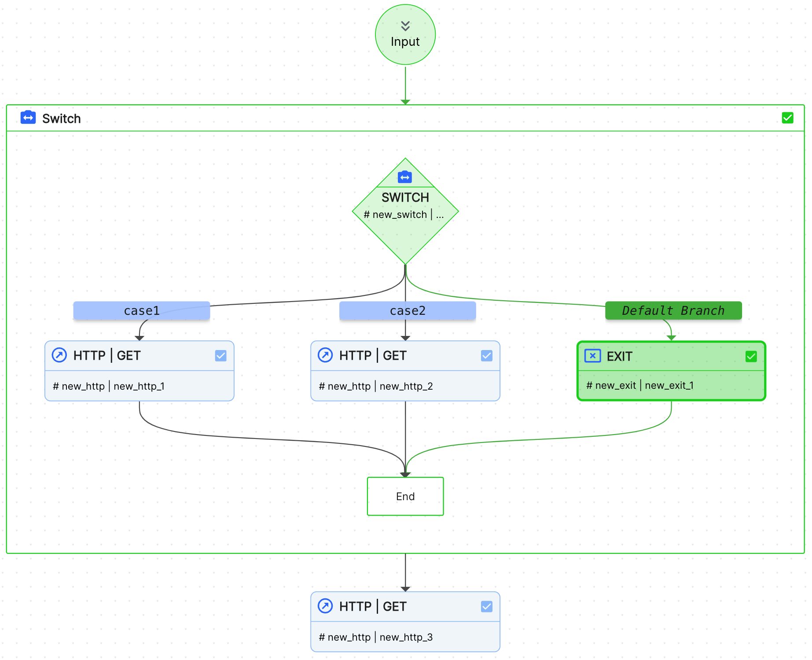Screen dimensions: 812x660
Task: Select the Default Branch label
Action: click(673, 310)
